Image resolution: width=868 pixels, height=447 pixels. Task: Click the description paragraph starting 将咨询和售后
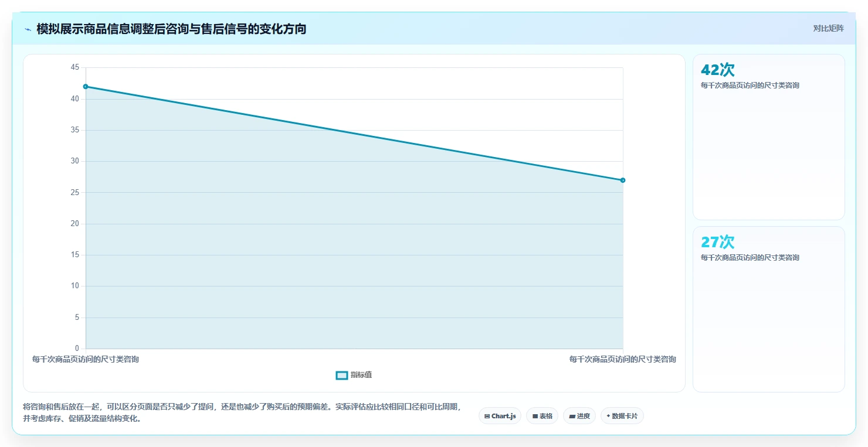coord(242,412)
